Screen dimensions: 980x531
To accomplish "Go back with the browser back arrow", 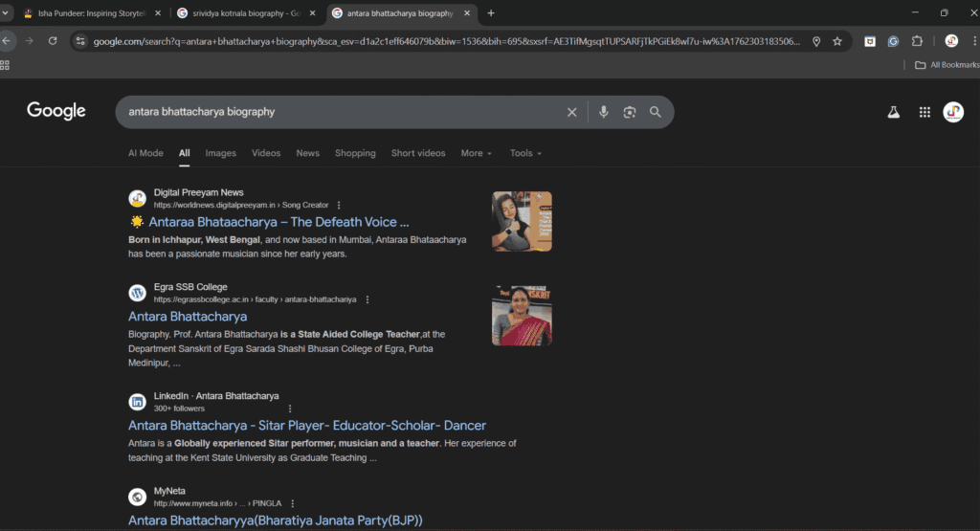I will coord(7,41).
